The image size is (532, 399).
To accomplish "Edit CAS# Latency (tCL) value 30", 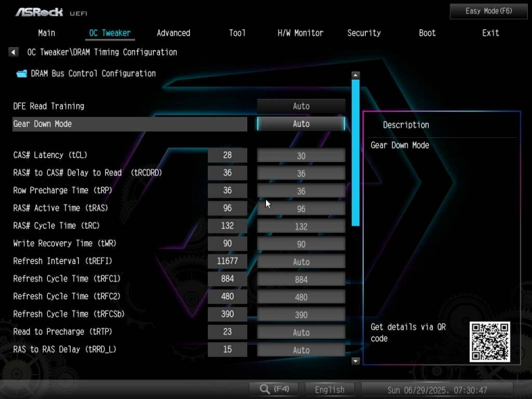I will (301, 155).
